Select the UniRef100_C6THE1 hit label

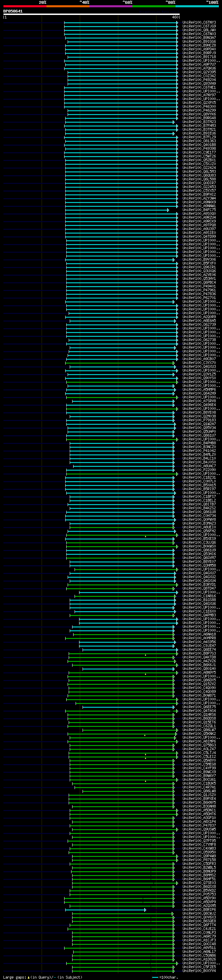pos(199,88)
